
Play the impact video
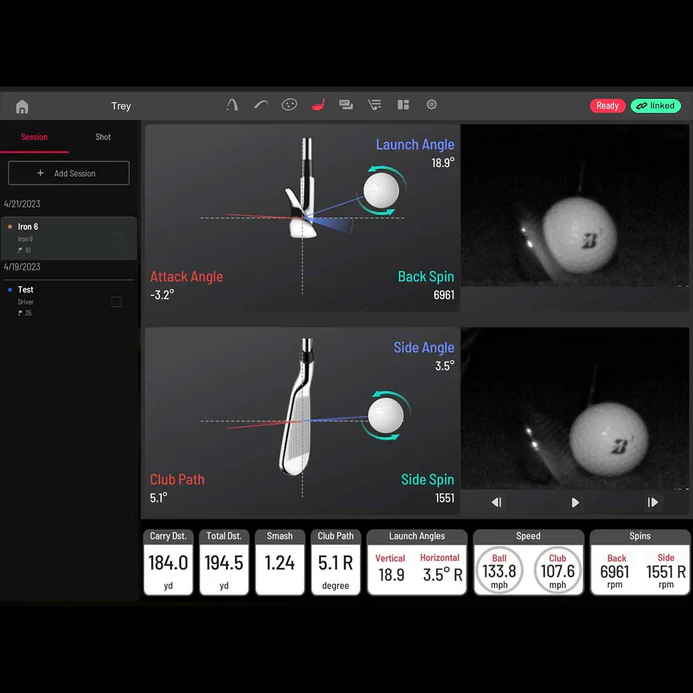coord(575,502)
